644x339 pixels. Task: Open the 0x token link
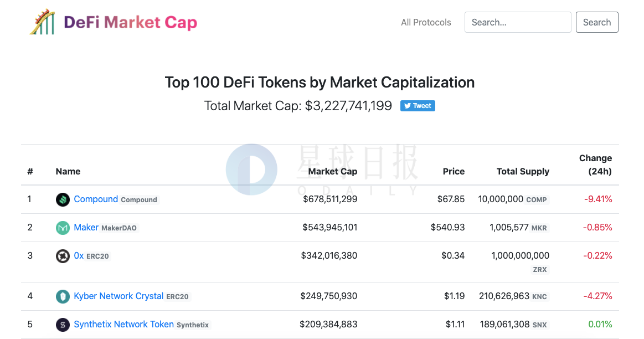pos(79,256)
